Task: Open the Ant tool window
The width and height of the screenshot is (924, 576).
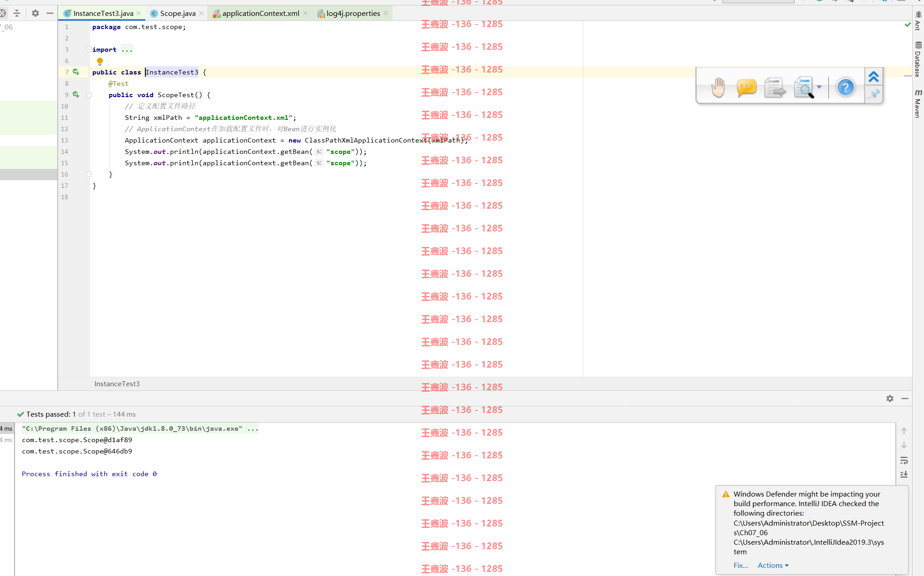Action: point(918,20)
